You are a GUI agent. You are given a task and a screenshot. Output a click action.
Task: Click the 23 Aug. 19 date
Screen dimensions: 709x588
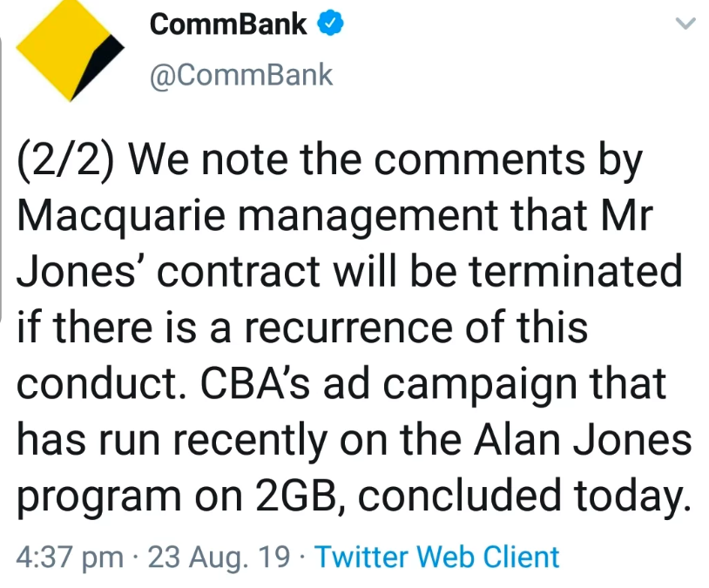[x=219, y=558]
